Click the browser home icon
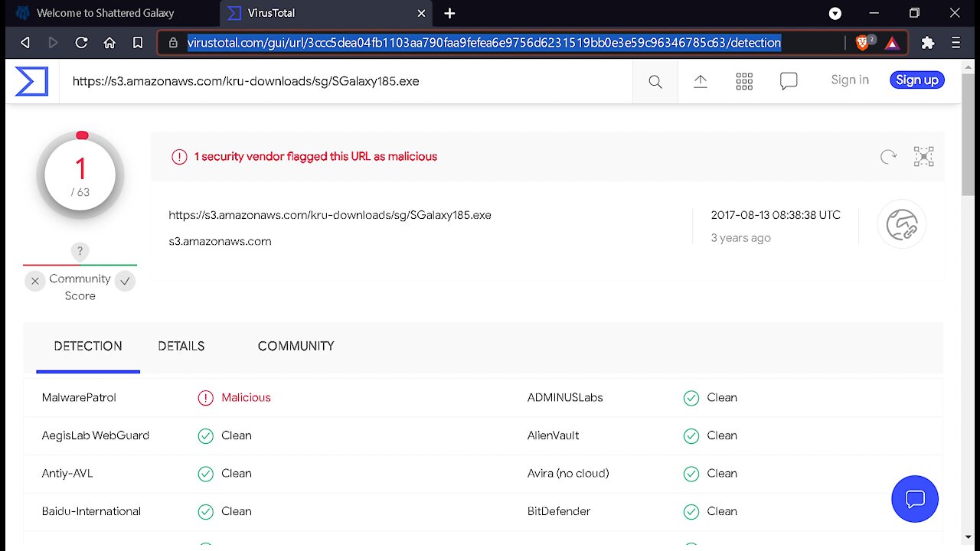980x551 pixels. click(109, 43)
